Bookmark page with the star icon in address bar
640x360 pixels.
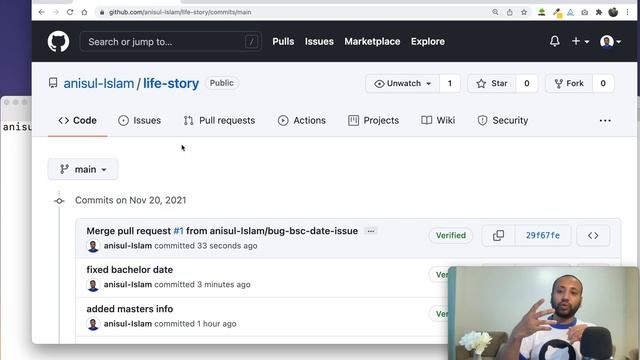524,12
